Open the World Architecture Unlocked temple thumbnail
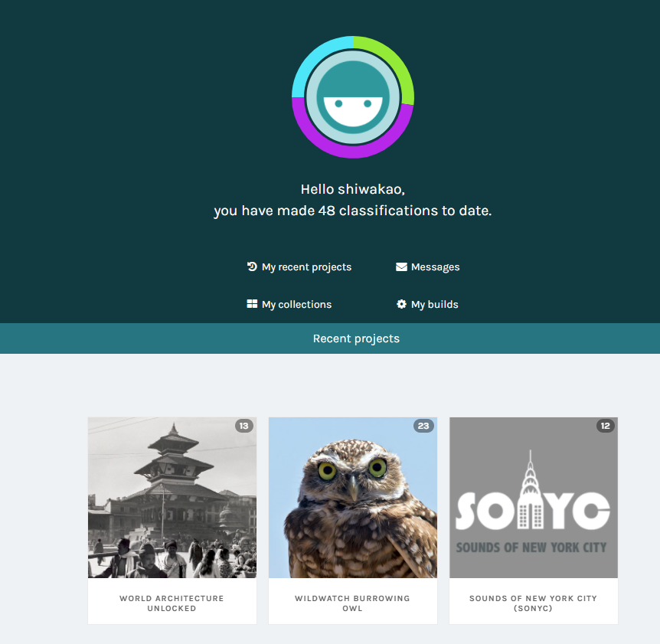 coord(172,498)
